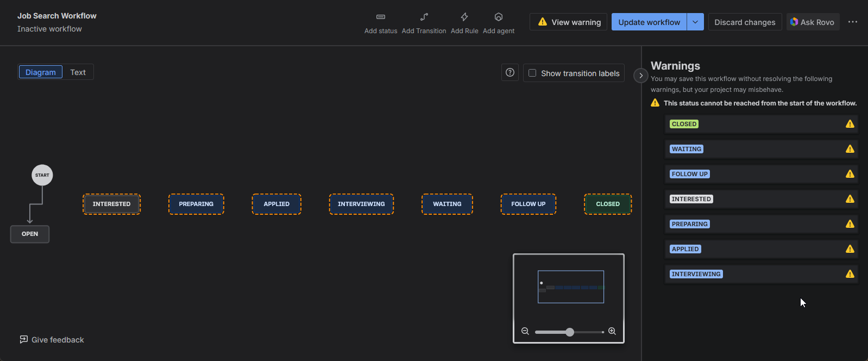Select the APPLIED status node in diagram
Viewport: 868px width, 361px height.
click(276, 204)
